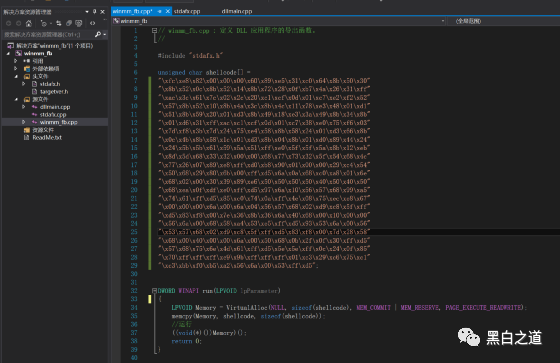The image size is (560, 363).
Task: Close the Solution Explorer panel
Action: [x=102, y=12]
